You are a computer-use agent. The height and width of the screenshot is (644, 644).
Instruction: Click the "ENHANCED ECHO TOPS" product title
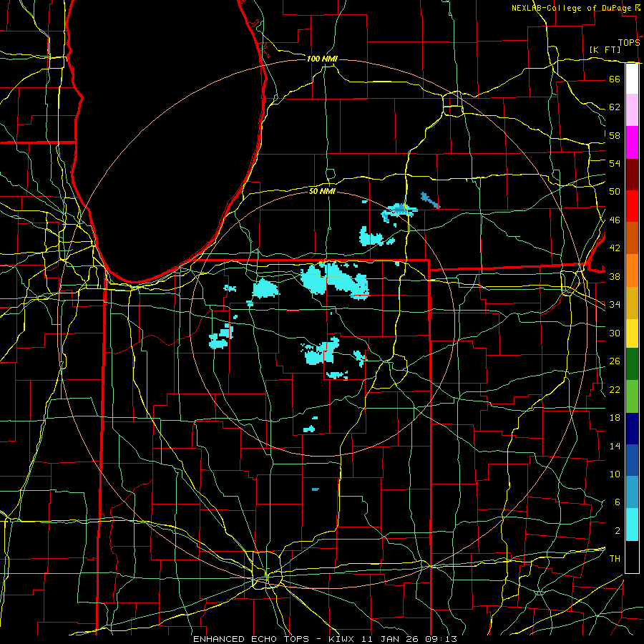click(x=251, y=639)
